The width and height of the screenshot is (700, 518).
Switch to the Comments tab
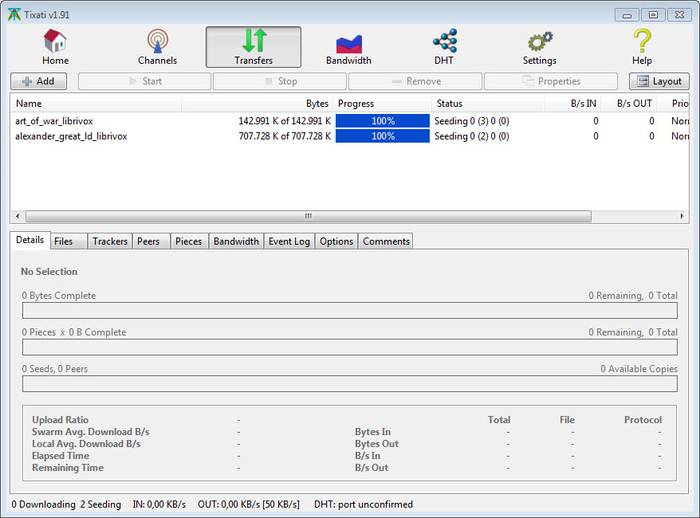(x=386, y=241)
